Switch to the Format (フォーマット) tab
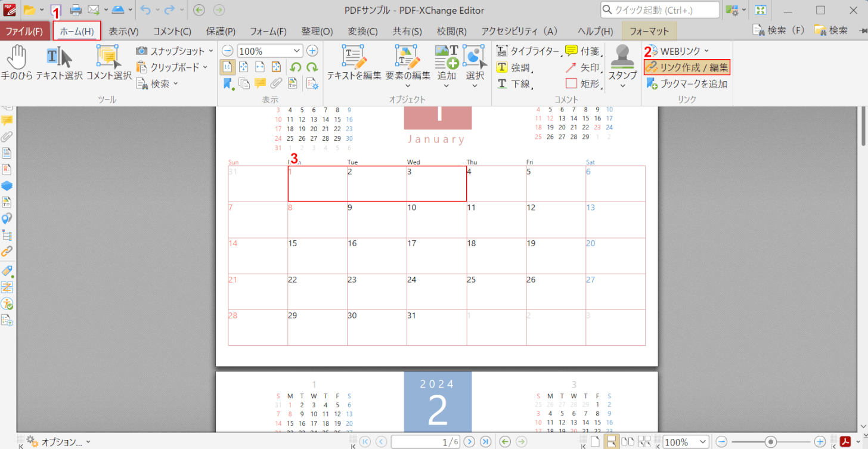 (649, 31)
